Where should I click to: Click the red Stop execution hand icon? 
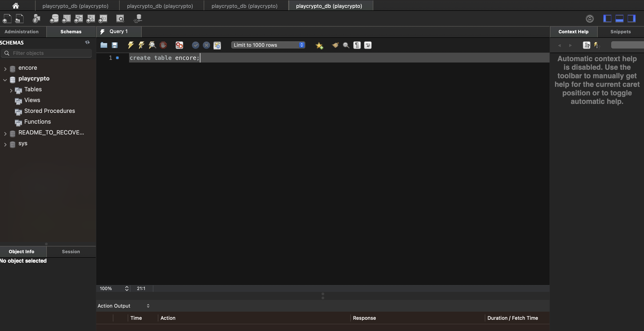click(163, 45)
